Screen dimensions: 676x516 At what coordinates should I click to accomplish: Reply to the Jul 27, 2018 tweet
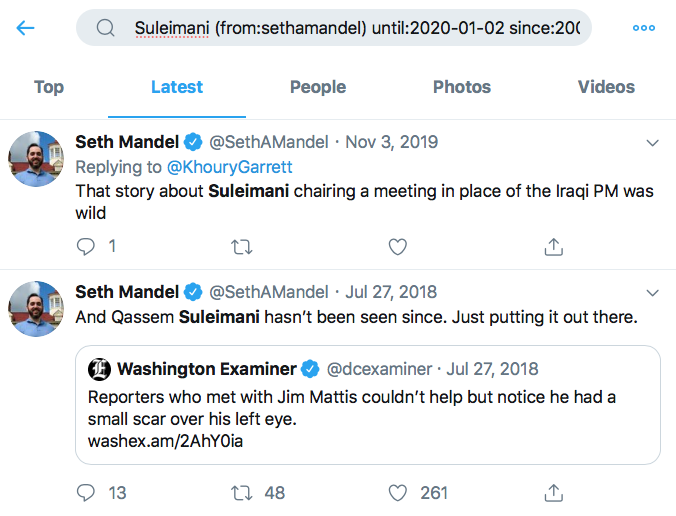(86, 492)
